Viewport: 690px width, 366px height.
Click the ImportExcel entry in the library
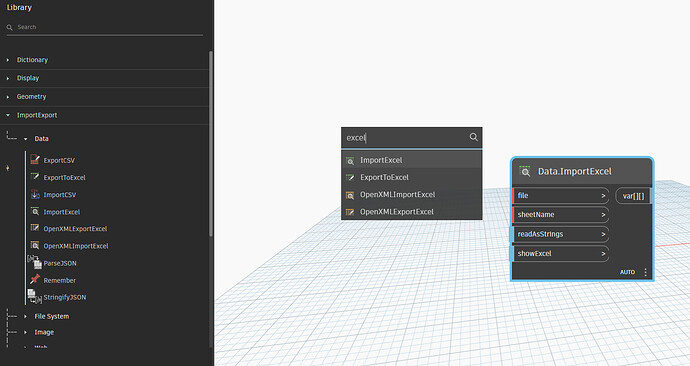[62, 212]
